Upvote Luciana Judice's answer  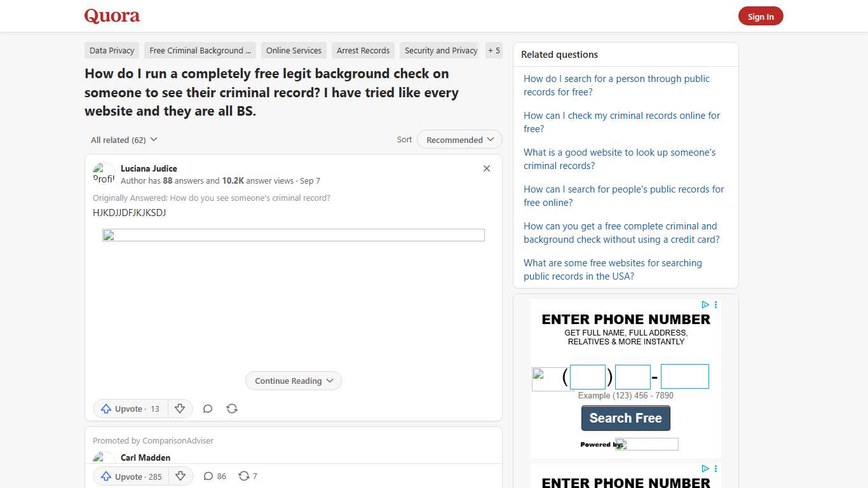(130, 409)
